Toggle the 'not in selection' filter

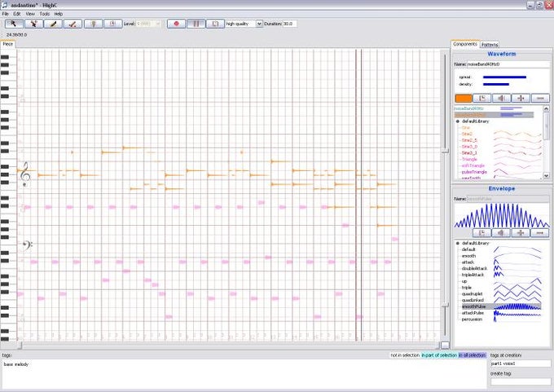pyautogui.click(x=405, y=355)
